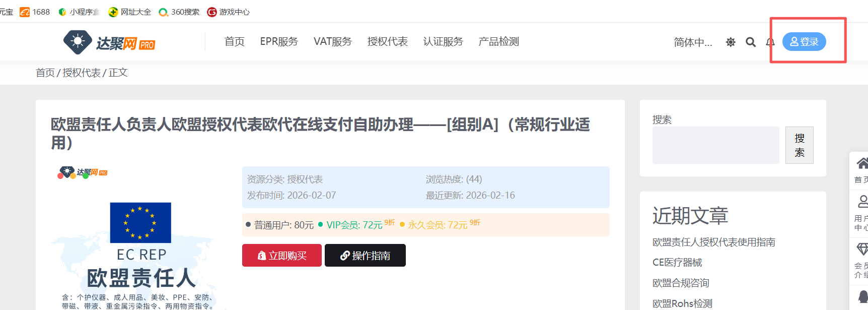Expand the VAT服务 menu
The image size is (868, 310).
click(x=332, y=42)
